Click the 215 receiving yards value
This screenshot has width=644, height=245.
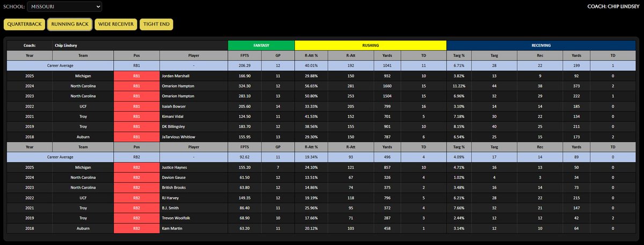click(x=577, y=198)
